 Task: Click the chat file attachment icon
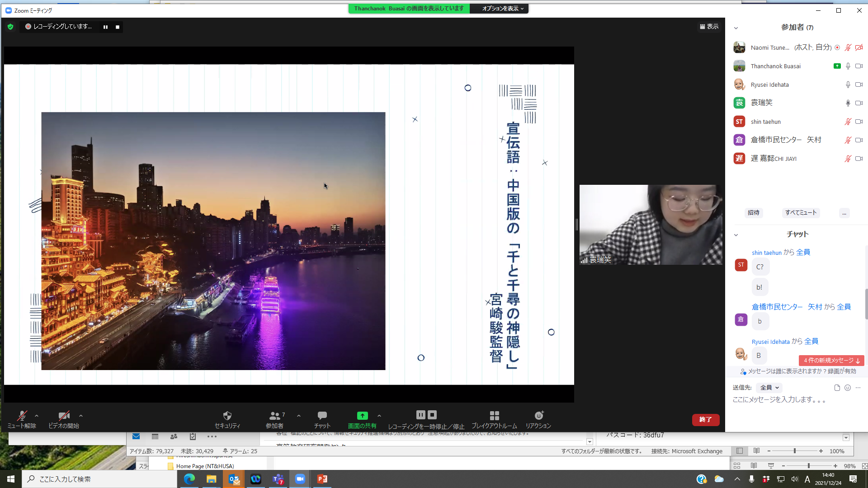[x=837, y=388]
